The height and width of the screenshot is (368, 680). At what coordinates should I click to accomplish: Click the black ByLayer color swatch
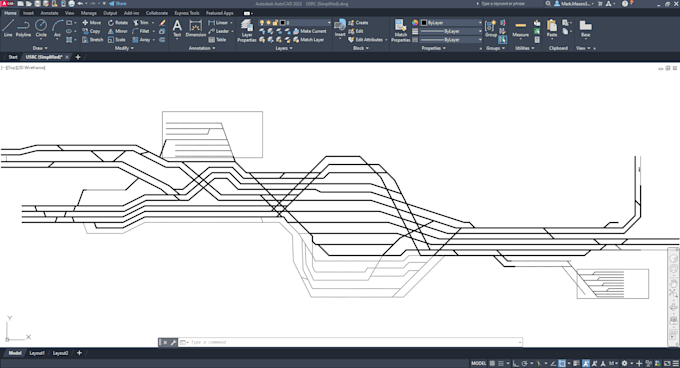(x=424, y=23)
